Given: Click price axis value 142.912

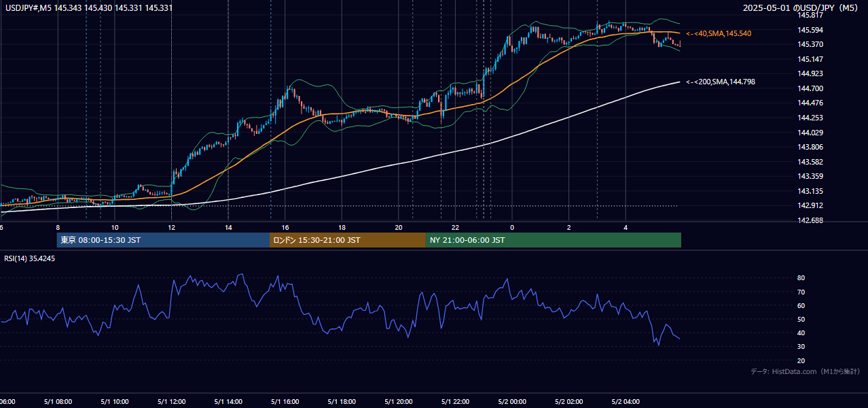Looking at the screenshot, I should [x=810, y=205].
